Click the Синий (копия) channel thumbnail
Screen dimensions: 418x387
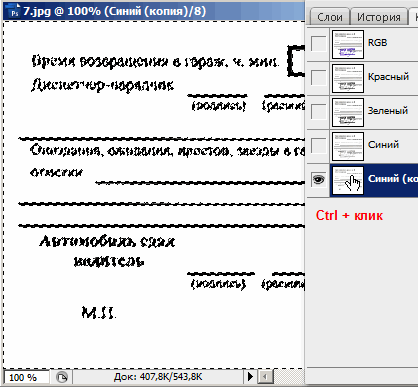[348, 180]
